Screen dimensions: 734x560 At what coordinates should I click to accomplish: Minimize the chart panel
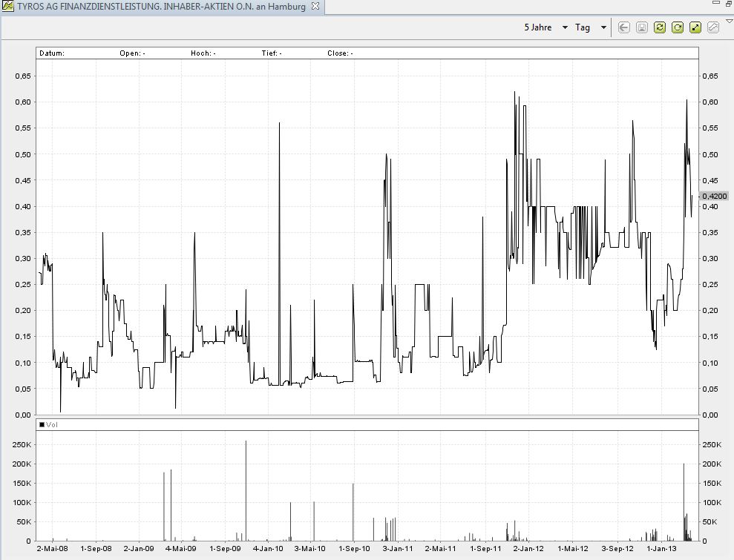click(x=716, y=4)
